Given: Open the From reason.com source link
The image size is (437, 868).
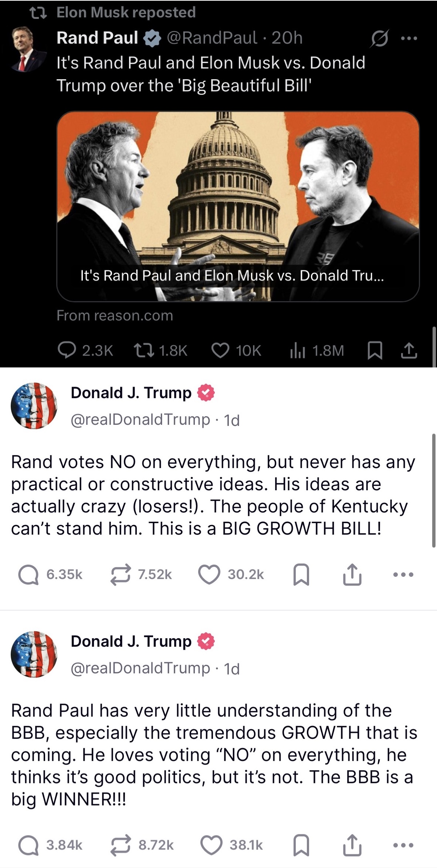Looking at the screenshot, I should (x=115, y=316).
